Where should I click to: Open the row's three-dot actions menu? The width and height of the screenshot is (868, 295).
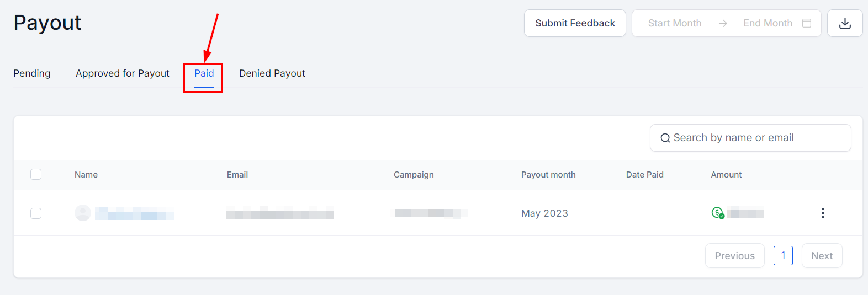[x=823, y=213]
